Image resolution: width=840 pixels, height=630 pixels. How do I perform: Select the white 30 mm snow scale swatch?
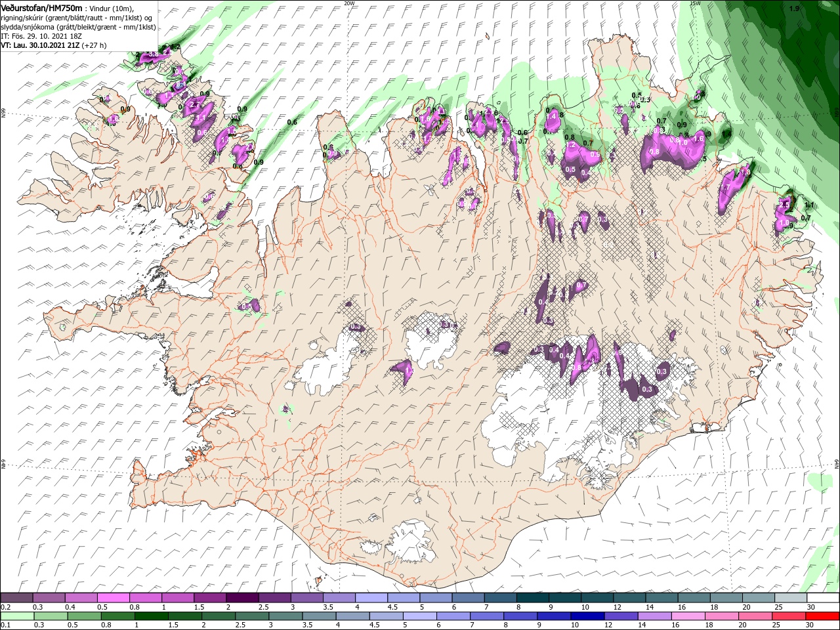point(823,598)
